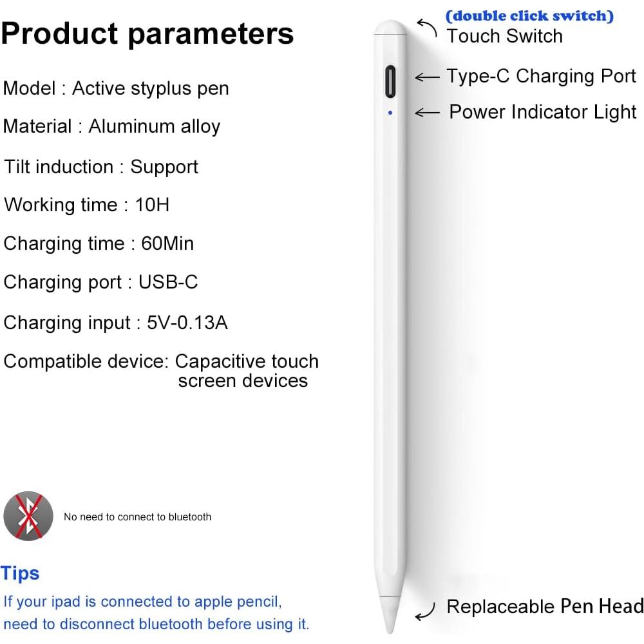The image size is (644, 644).
Task: Click the touch switch cap atop the pen
Action: [x=390, y=27]
